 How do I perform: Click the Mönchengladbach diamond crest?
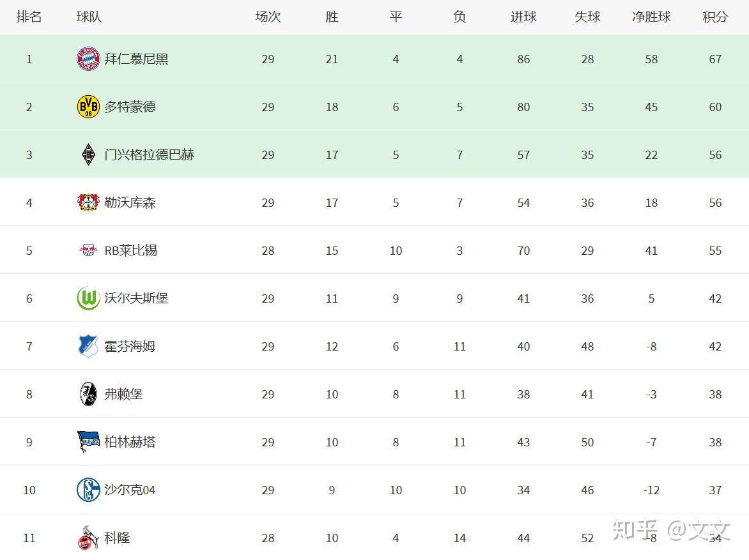click(x=88, y=155)
